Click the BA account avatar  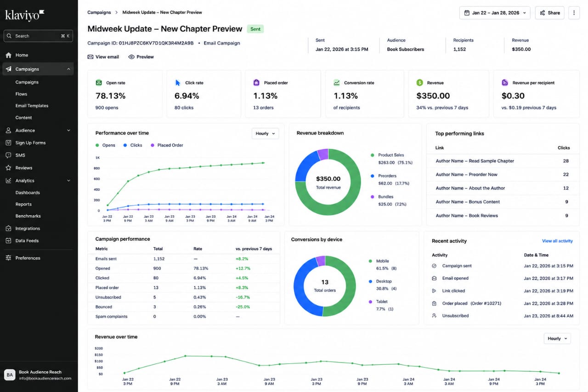[x=10, y=375]
